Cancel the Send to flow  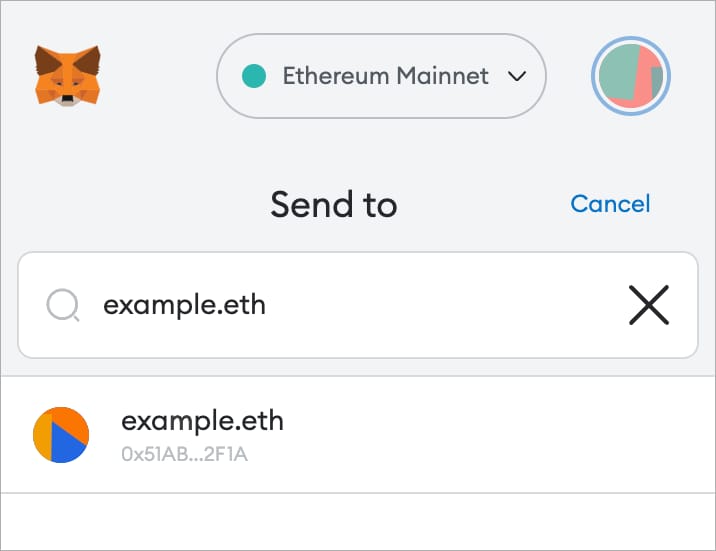610,204
